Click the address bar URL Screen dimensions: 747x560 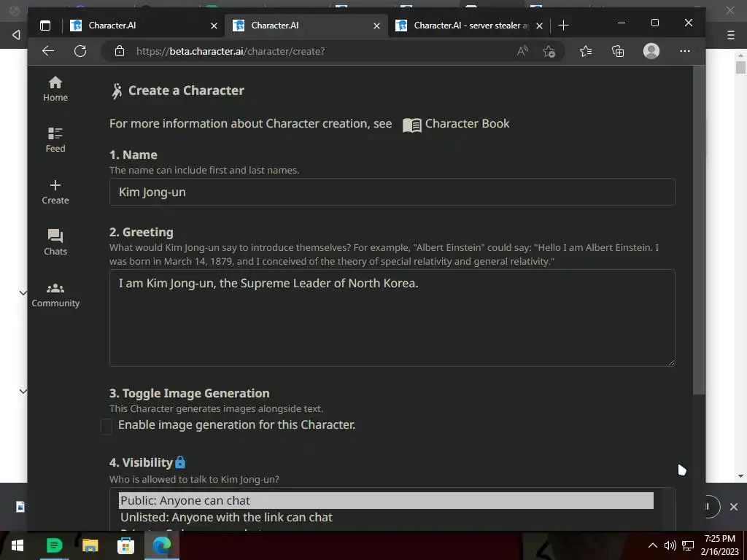tap(231, 51)
